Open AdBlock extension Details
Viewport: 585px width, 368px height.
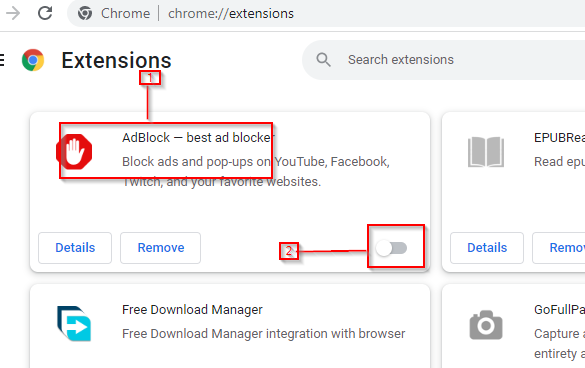click(x=75, y=248)
